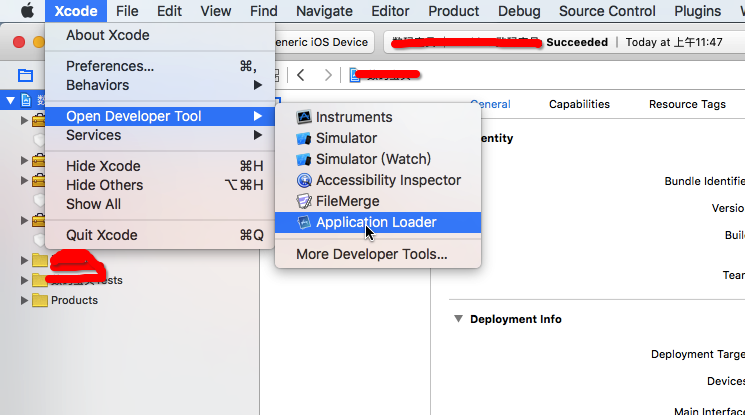Select project navigator folder icon
The image size is (745, 415).
25,75
